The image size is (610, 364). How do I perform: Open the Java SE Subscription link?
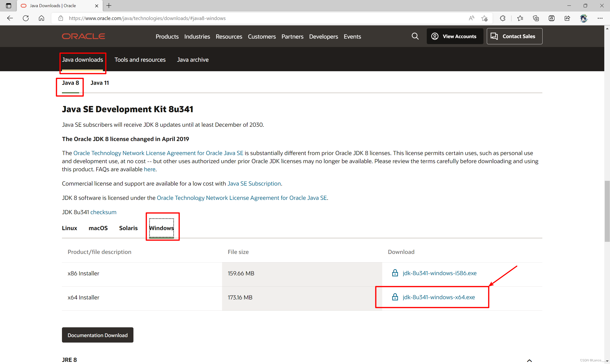coord(254,183)
